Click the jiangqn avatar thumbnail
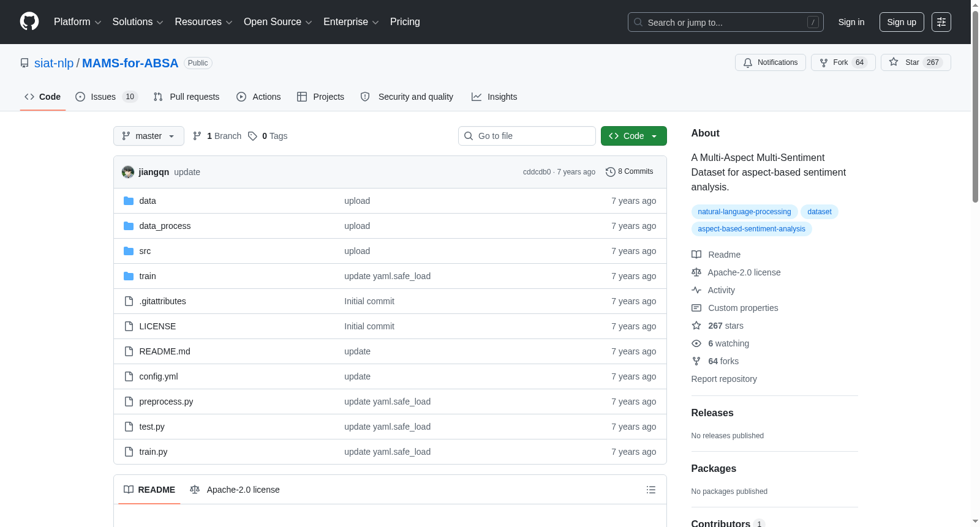This screenshot has width=980, height=527. 128,172
